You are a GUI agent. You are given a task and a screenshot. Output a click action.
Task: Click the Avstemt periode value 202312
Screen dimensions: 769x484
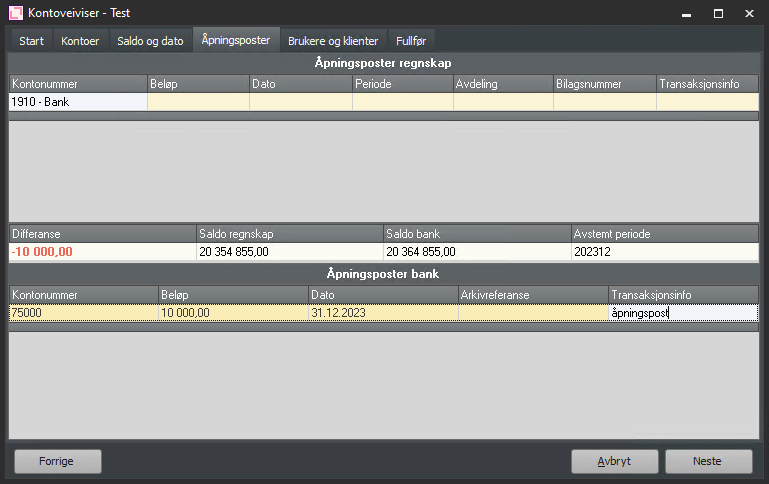click(664, 252)
